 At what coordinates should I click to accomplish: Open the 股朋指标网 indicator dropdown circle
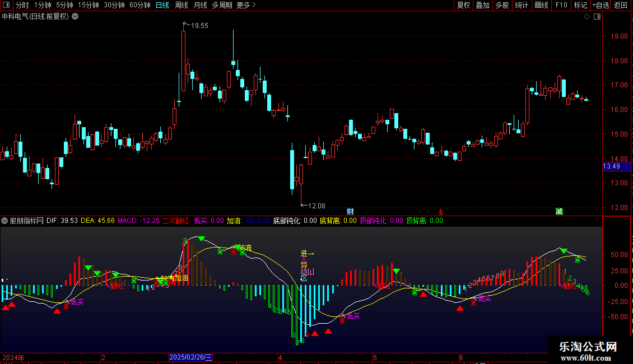pos(4,221)
